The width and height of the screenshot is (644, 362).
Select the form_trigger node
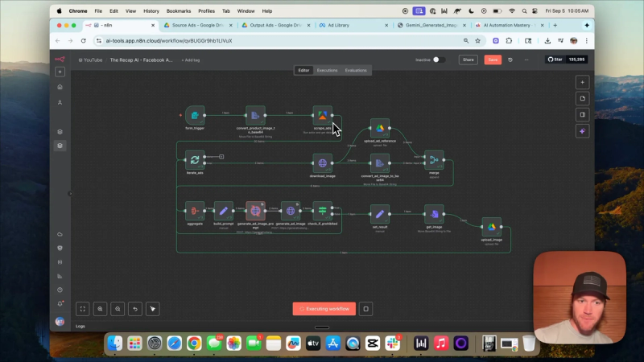pyautogui.click(x=195, y=115)
